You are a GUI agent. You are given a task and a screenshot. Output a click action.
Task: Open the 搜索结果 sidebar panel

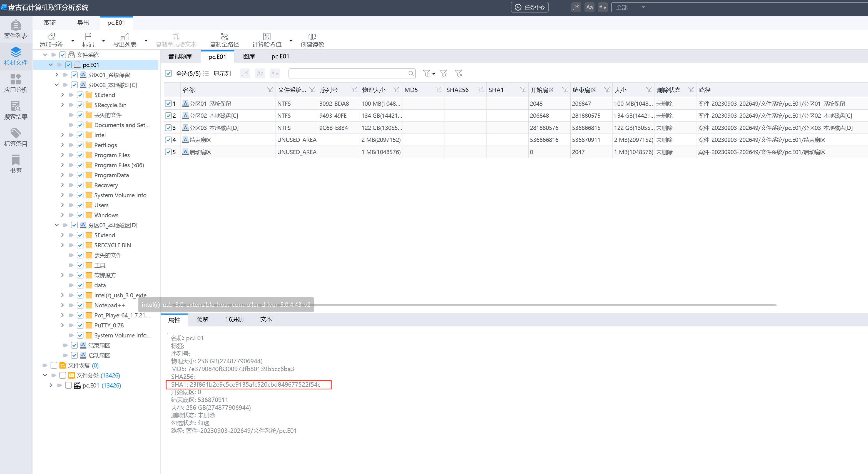(x=16, y=110)
